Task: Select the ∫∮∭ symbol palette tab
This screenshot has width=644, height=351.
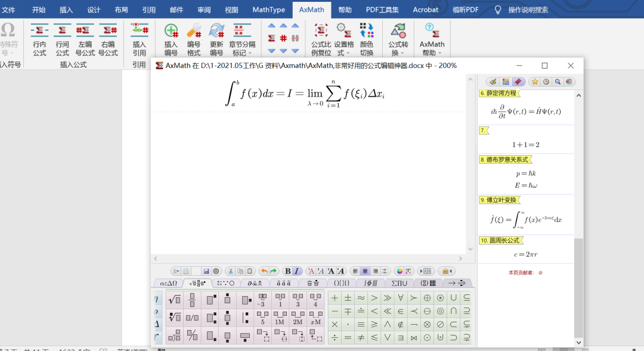Action: (x=372, y=282)
